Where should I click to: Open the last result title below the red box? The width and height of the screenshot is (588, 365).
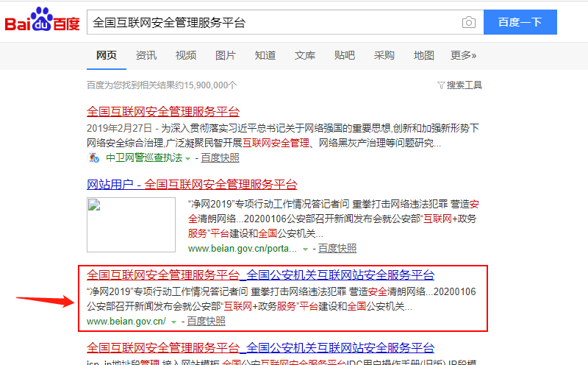(x=261, y=348)
